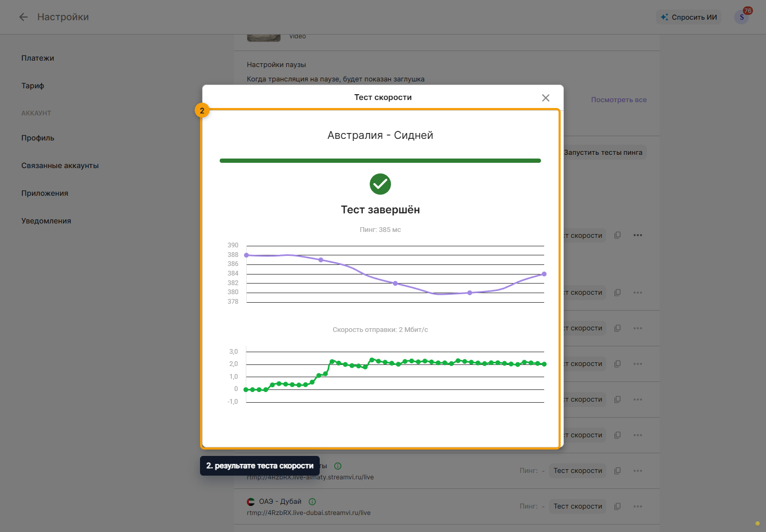Click the Спросить ИИ sparkle button

pos(688,17)
